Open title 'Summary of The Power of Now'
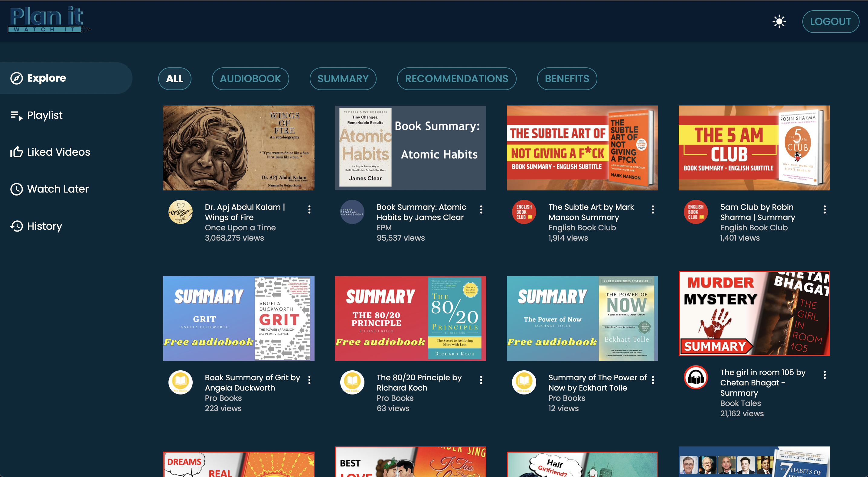The height and width of the screenshot is (477, 868). click(x=597, y=383)
